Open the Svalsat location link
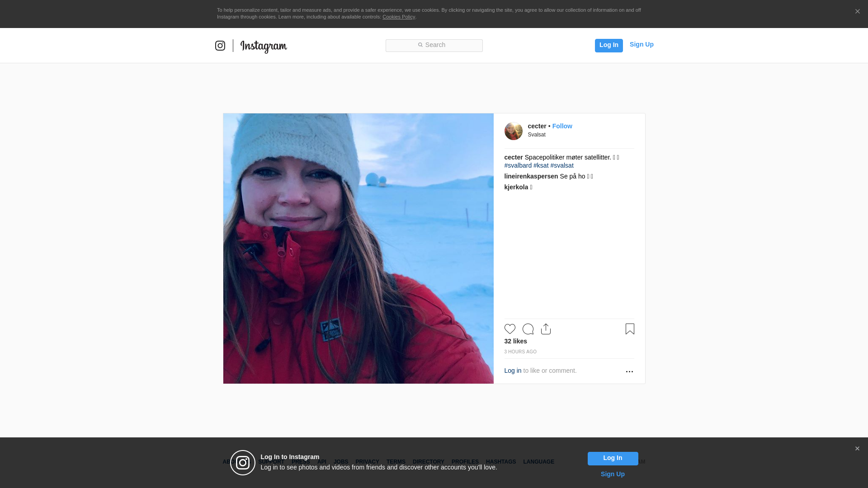Image resolution: width=868 pixels, height=488 pixels. (537, 135)
